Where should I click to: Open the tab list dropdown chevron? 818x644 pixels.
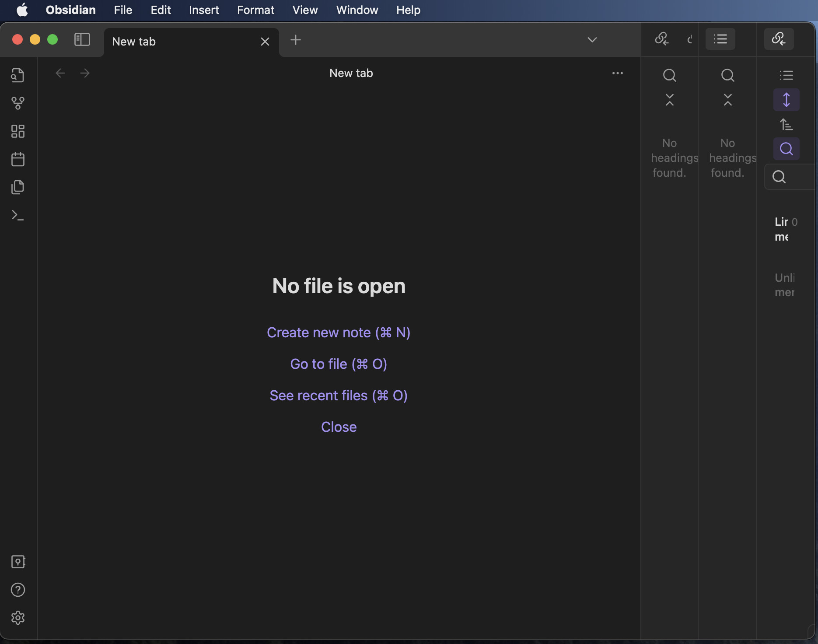(x=592, y=40)
